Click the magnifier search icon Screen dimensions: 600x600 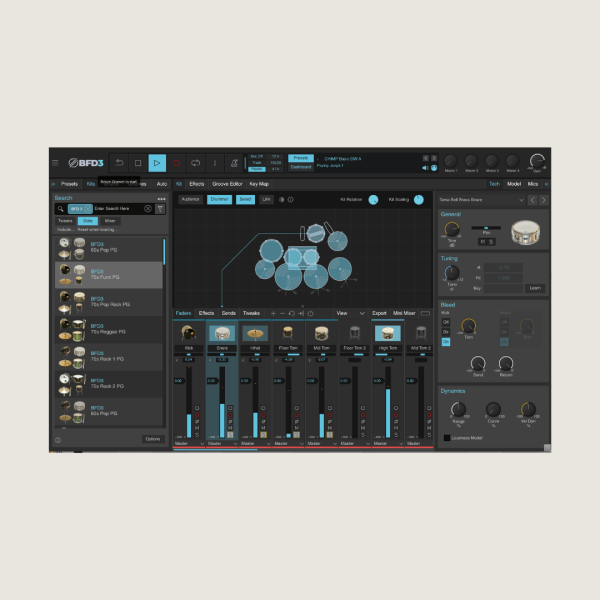[x=60, y=209]
